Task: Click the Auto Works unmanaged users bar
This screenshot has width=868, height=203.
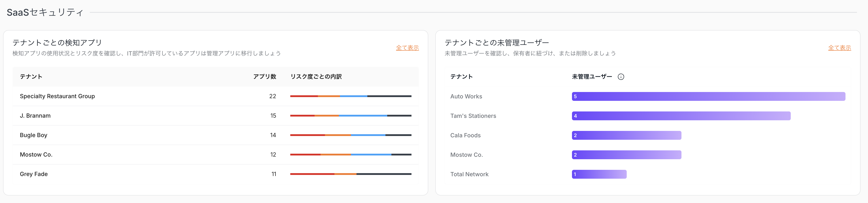Action: [708, 97]
